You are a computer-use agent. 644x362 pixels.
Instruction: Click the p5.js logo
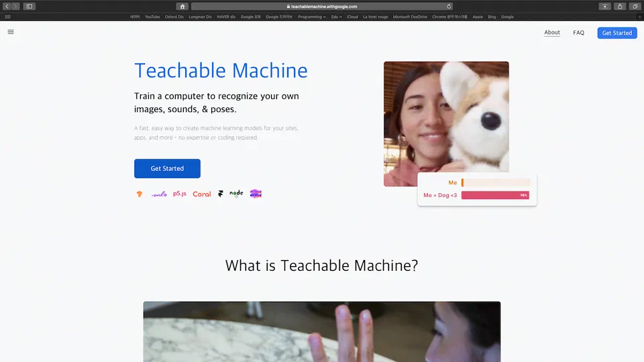[180, 194]
